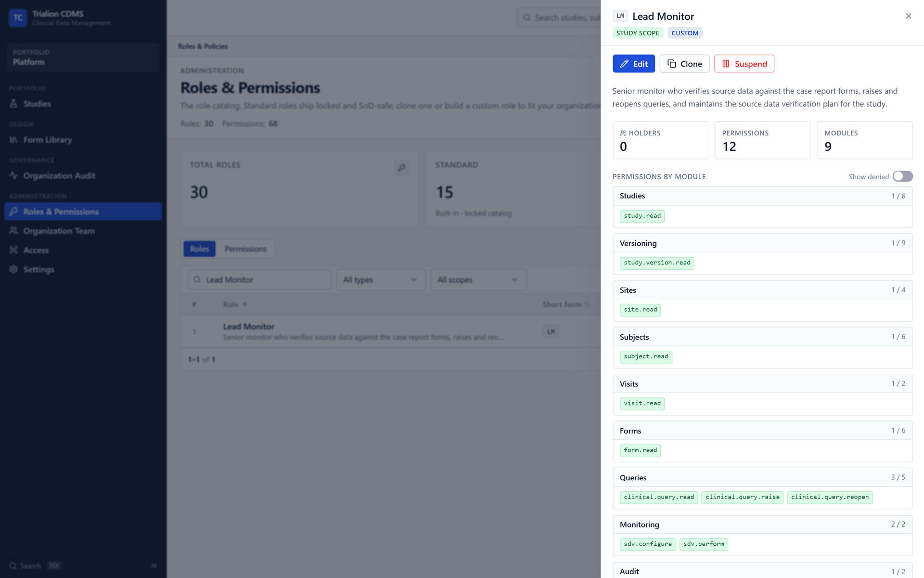Click the Settings gear icon
This screenshot has height=578, width=924.
click(13, 269)
